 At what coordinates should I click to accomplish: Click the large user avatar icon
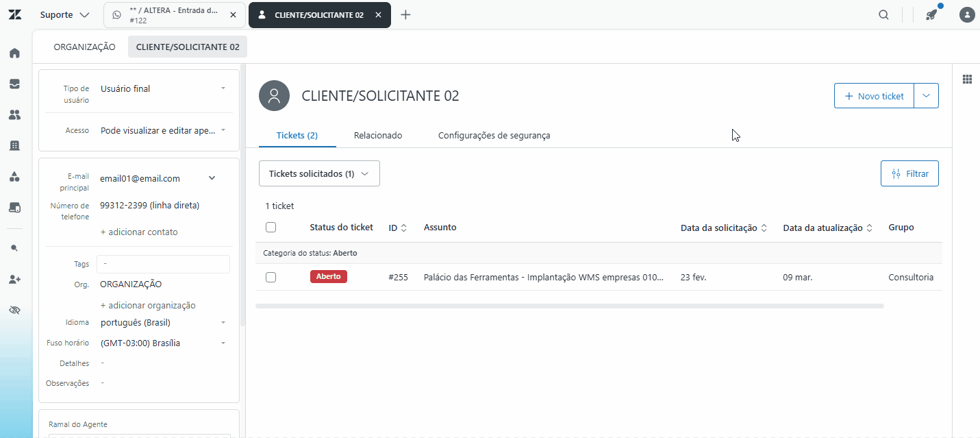point(274,95)
